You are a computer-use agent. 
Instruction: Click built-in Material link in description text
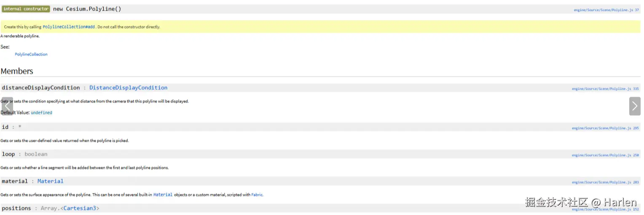(163, 195)
